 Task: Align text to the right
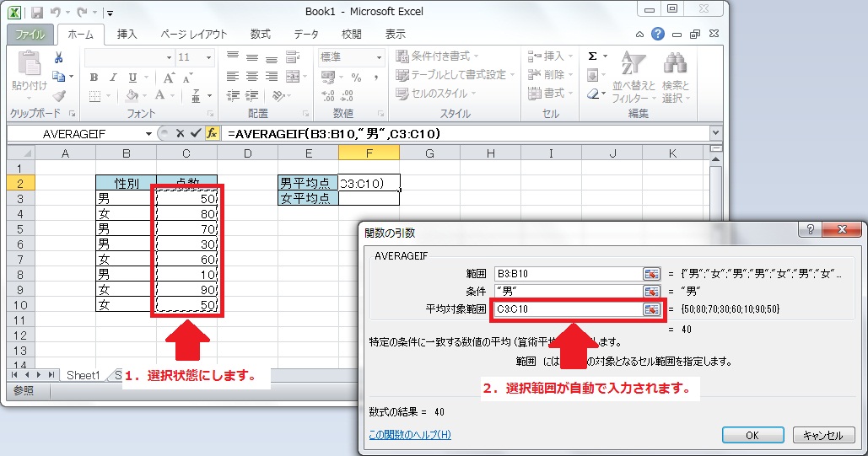(x=272, y=77)
